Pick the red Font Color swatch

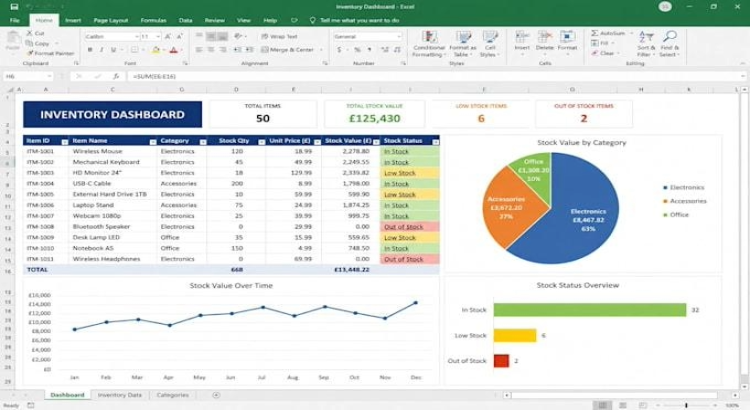click(174, 50)
